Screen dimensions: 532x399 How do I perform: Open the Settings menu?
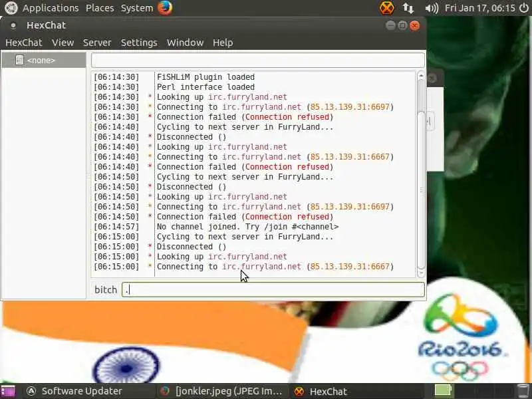[x=139, y=43]
